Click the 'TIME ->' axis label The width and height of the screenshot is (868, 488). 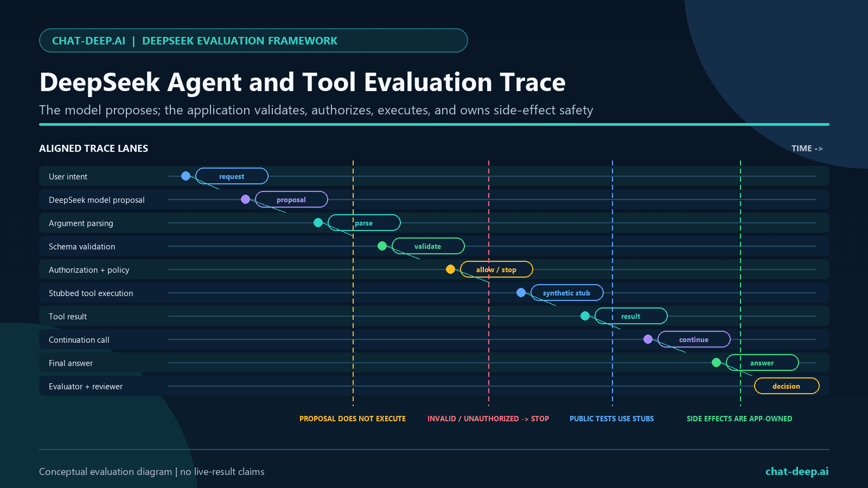pos(807,149)
